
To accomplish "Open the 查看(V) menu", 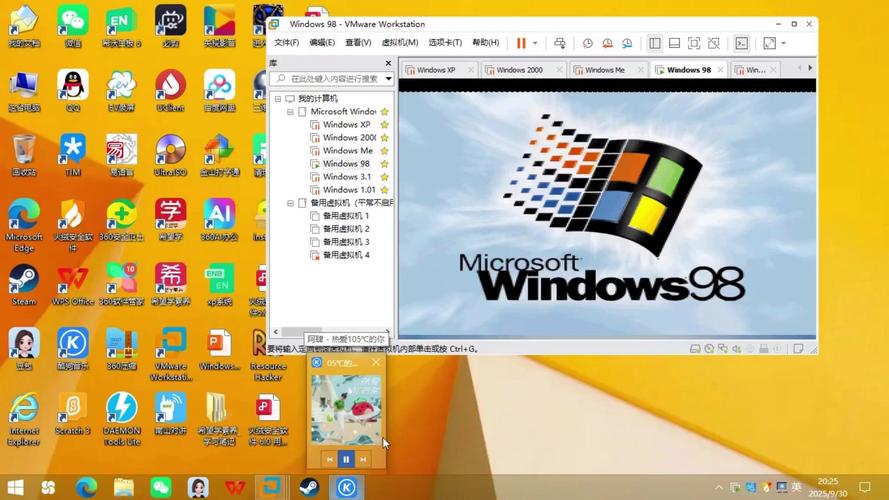I will pyautogui.click(x=358, y=43).
